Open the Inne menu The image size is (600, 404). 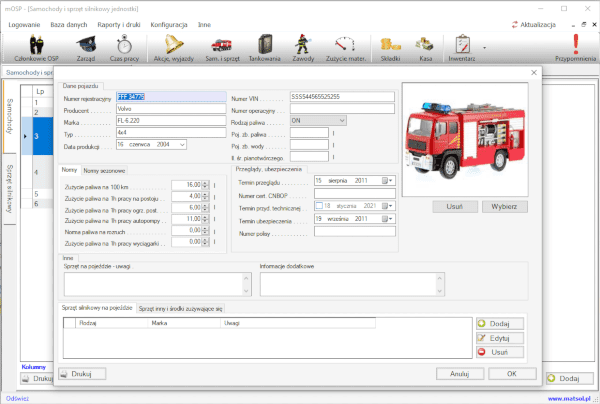[204, 24]
